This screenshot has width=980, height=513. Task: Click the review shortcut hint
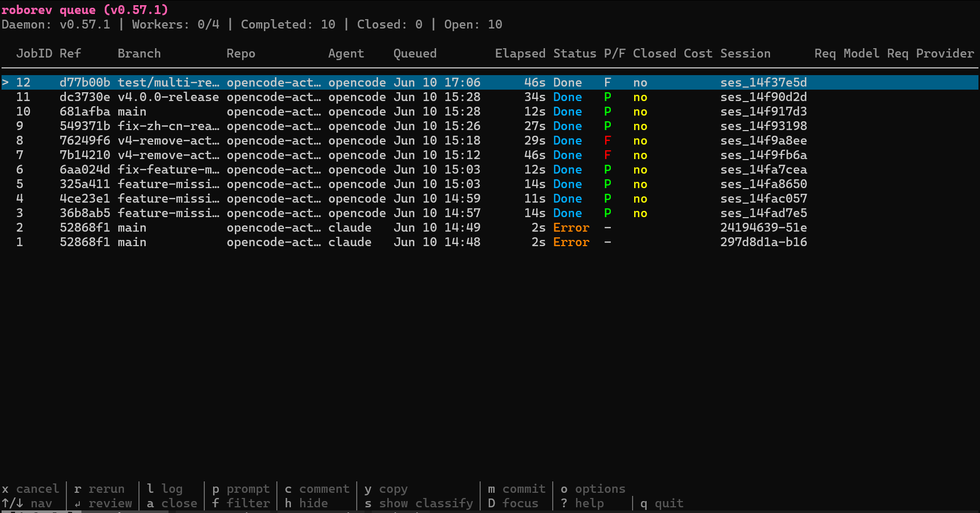[x=103, y=503]
